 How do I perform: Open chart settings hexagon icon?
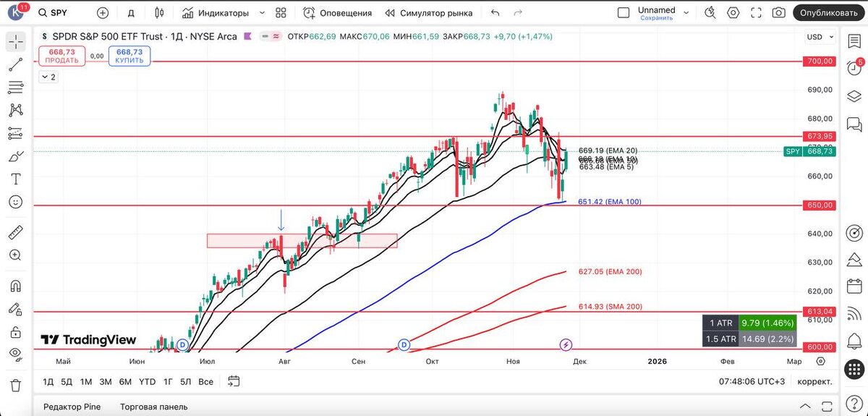coord(733,13)
